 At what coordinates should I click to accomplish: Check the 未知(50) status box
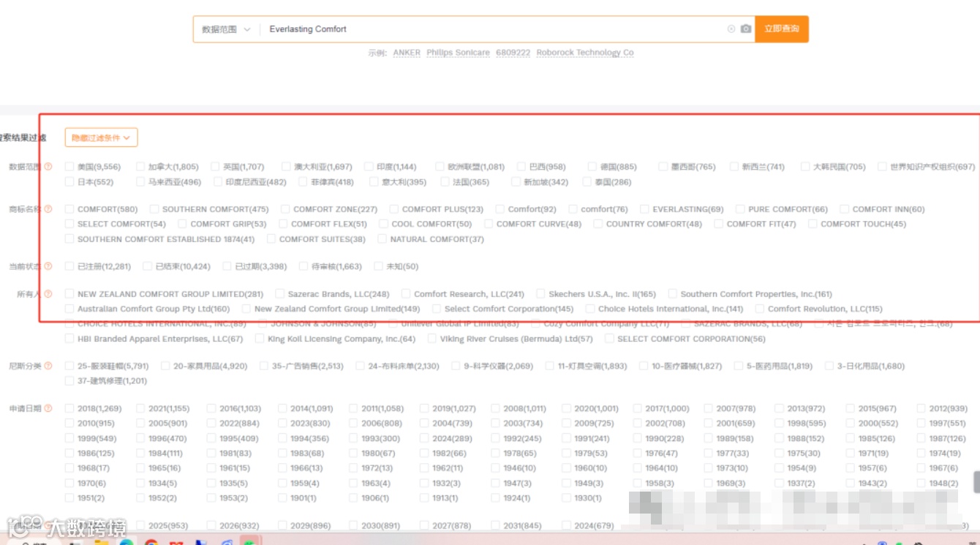378,266
